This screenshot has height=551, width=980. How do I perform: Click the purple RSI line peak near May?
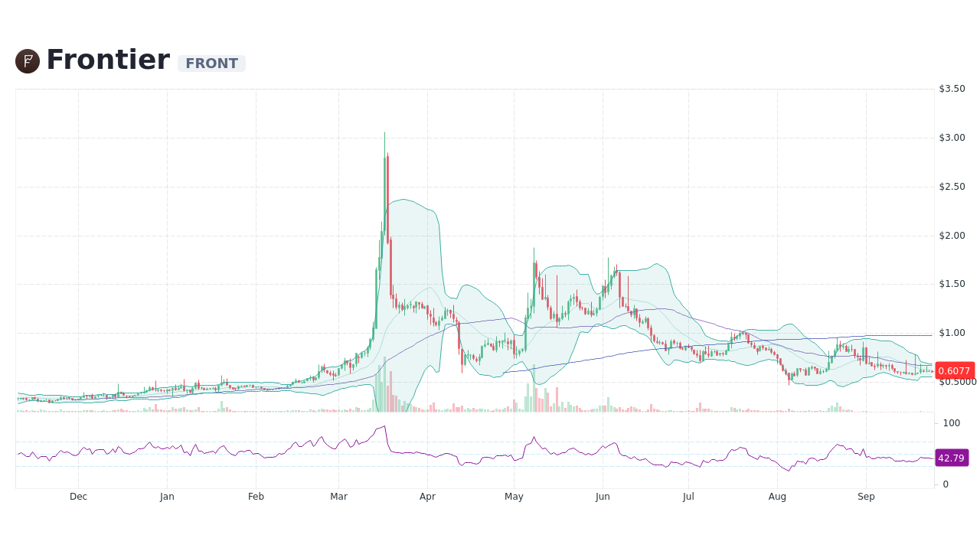[534, 436]
